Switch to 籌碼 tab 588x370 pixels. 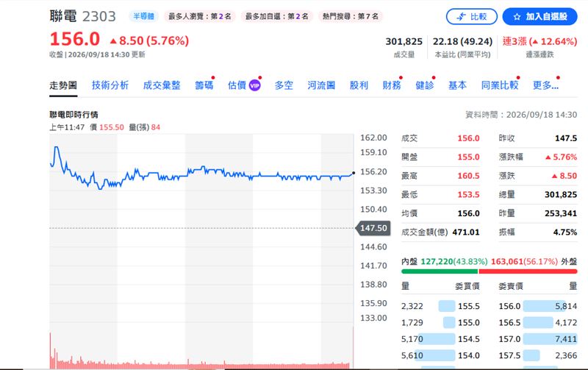(204, 85)
